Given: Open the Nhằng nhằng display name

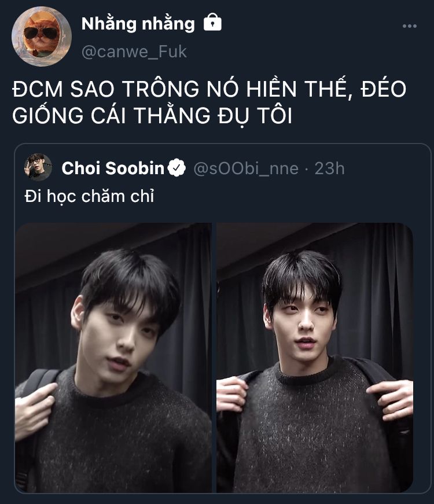Looking at the screenshot, I should (x=138, y=24).
